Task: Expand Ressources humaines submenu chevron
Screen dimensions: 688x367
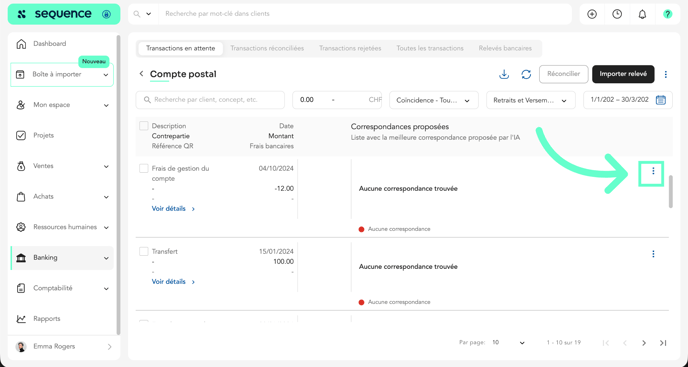Action: tap(106, 227)
